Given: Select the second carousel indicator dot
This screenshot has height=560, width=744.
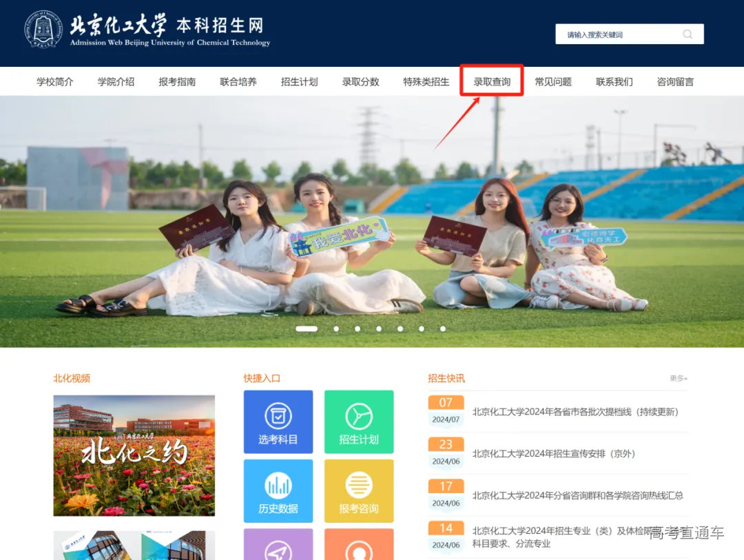Looking at the screenshot, I should (336, 329).
